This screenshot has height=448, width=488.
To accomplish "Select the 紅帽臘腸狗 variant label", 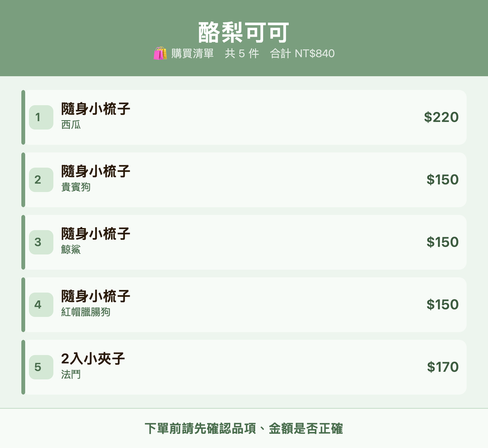I will point(86,312).
